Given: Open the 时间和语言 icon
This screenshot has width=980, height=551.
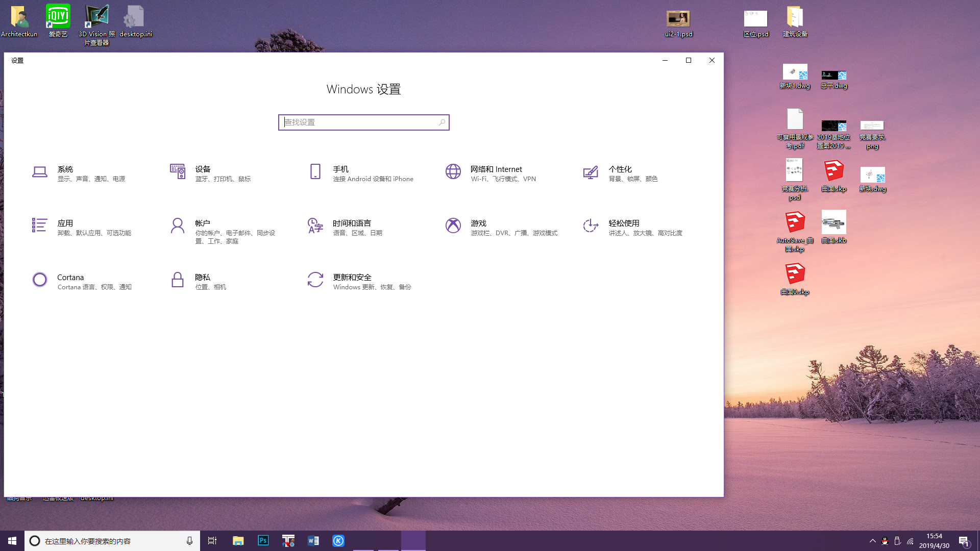Looking at the screenshot, I should [315, 225].
